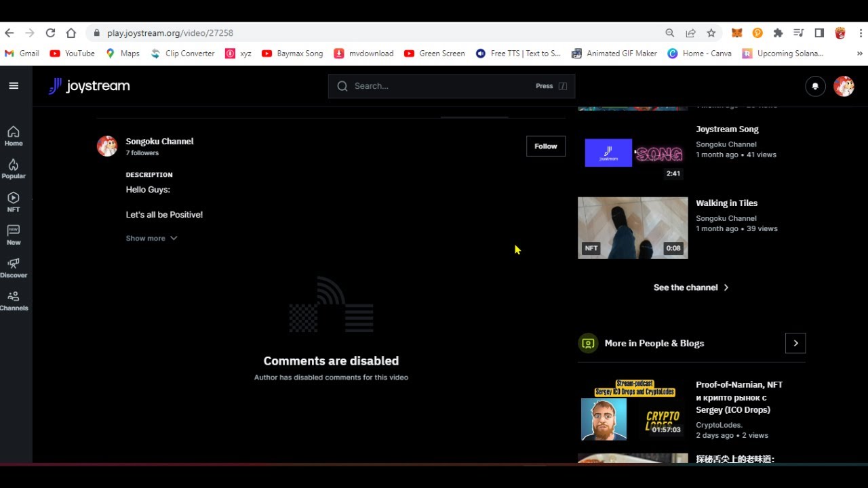Open xyz bookmark
This screenshot has height=488, width=868.
pyautogui.click(x=238, y=53)
